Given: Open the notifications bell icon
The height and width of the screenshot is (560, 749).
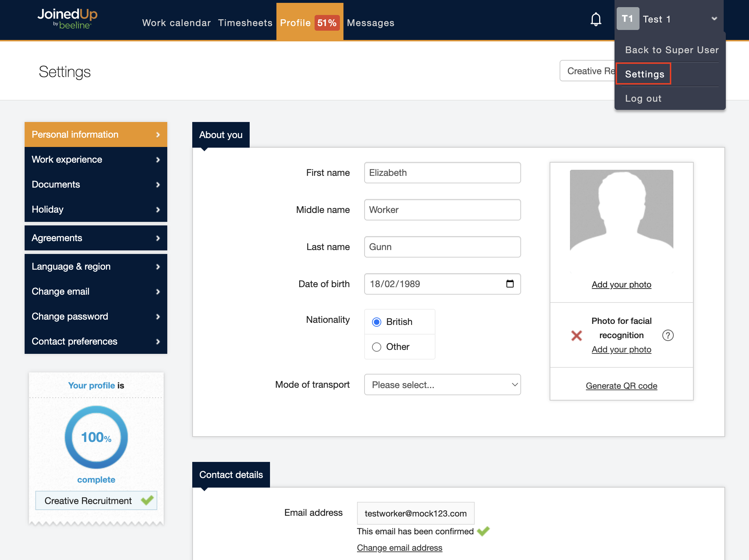Looking at the screenshot, I should click(596, 20).
